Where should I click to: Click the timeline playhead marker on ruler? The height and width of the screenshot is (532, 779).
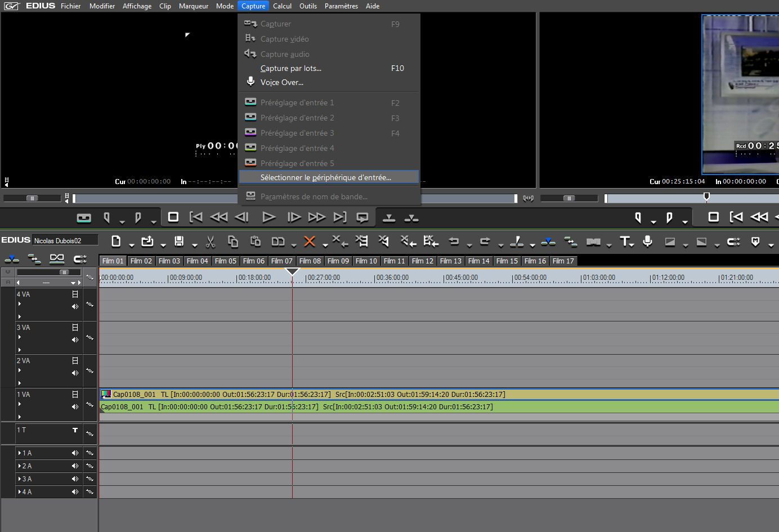pyautogui.click(x=292, y=272)
